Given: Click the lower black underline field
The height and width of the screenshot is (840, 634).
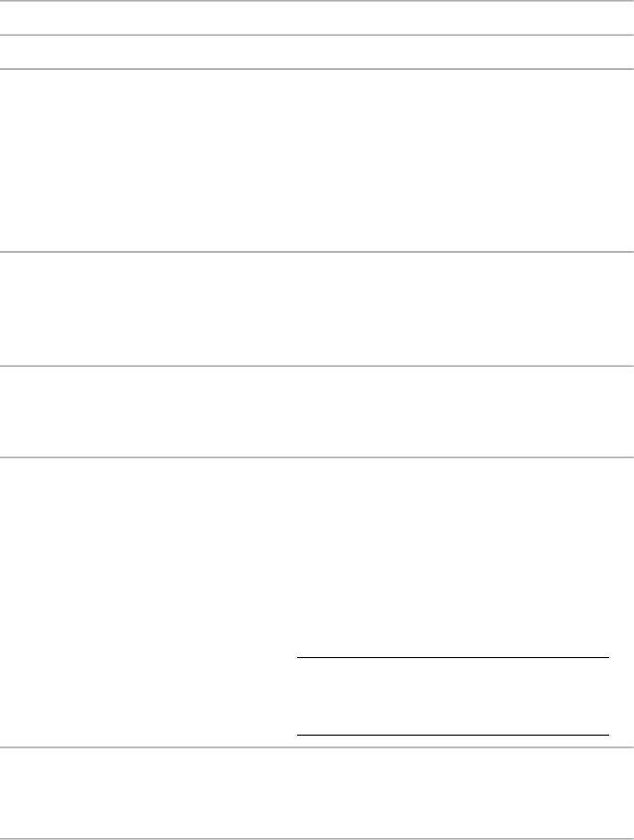Looking at the screenshot, I should [x=453, y=735].
